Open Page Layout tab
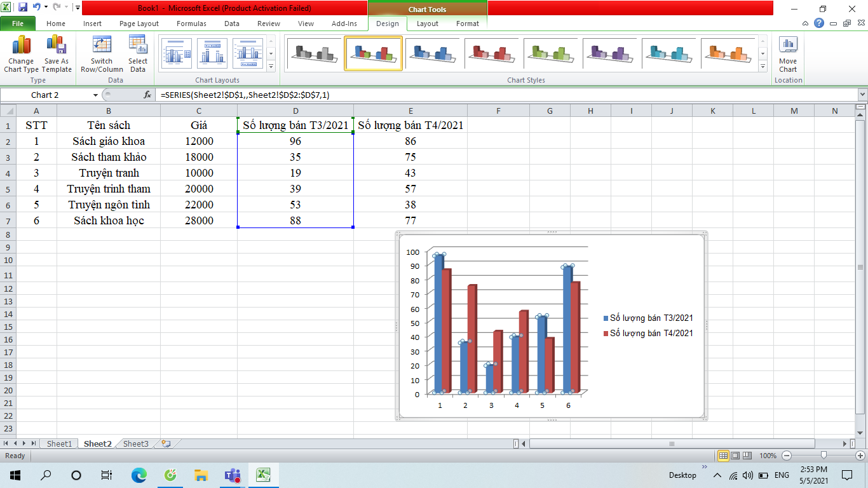This screenshot has width=868, height=488. click(x=139, y=24)
